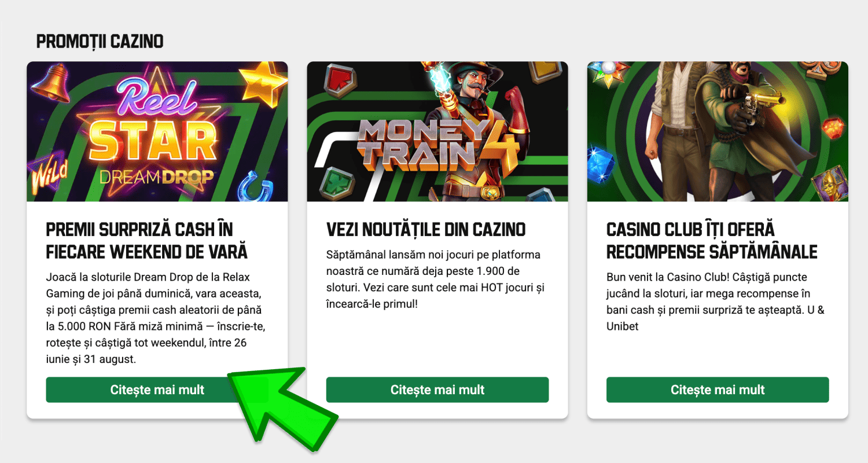Click the Promoții Cazino section title

coord(100,42)
